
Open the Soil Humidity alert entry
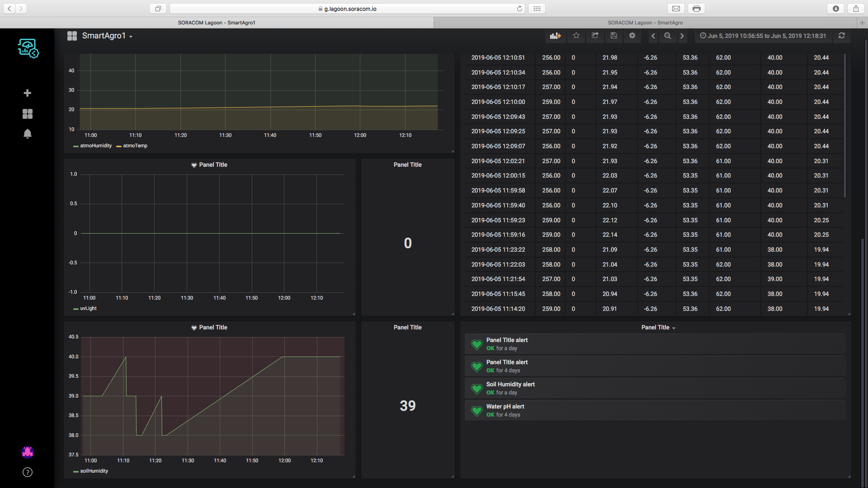510,385
